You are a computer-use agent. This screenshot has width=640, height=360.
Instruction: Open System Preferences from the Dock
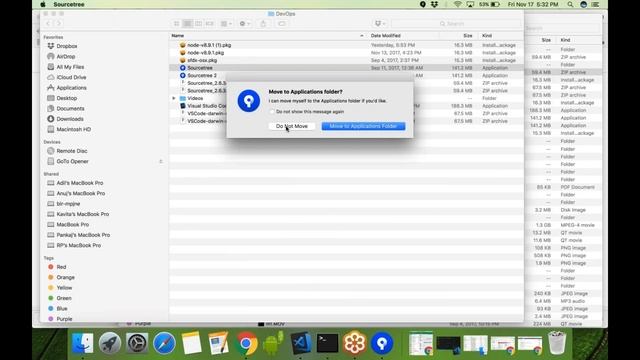point(137,343)
